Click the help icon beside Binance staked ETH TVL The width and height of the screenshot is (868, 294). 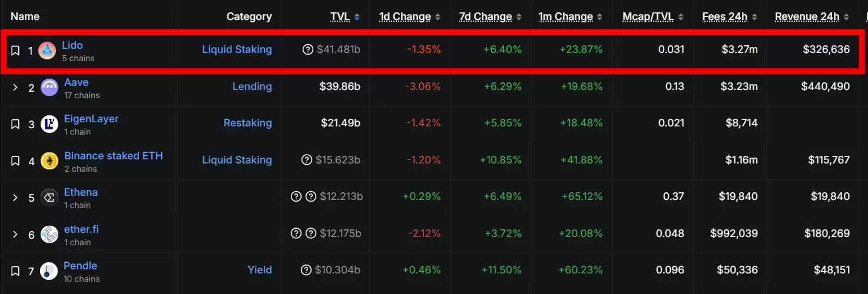pyautogui.click(x=306, y=160)
